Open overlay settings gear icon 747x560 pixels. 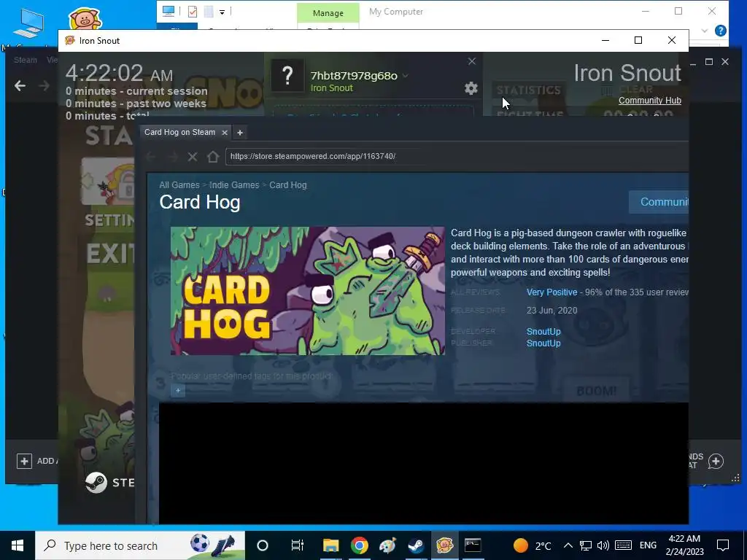[x=471, y=88]
